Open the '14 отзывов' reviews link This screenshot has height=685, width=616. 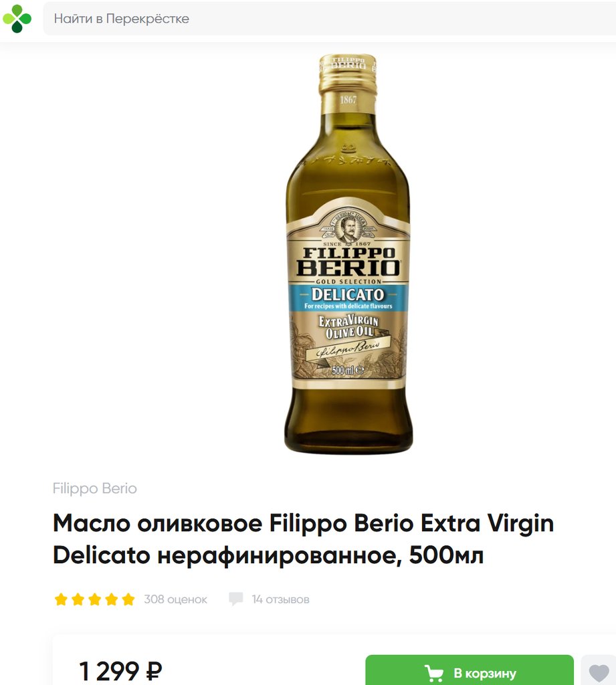pyautogui.click(x=280, y=599)
